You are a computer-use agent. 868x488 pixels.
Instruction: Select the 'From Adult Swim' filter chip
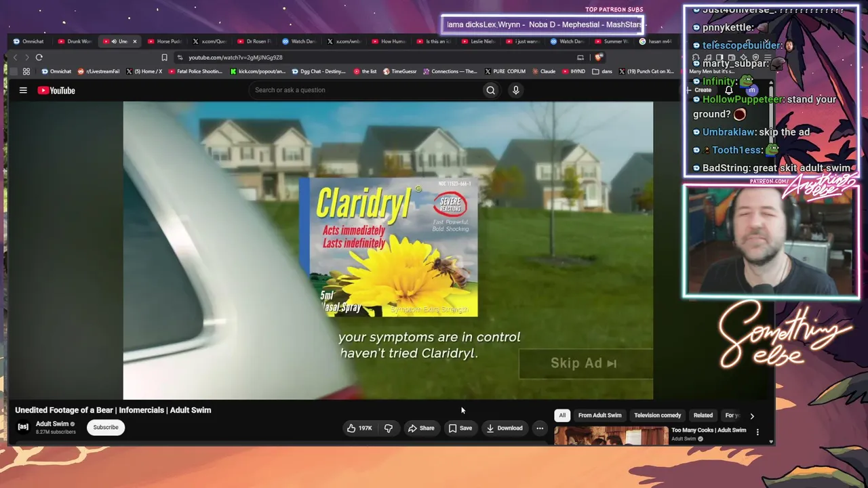[599, 415]
